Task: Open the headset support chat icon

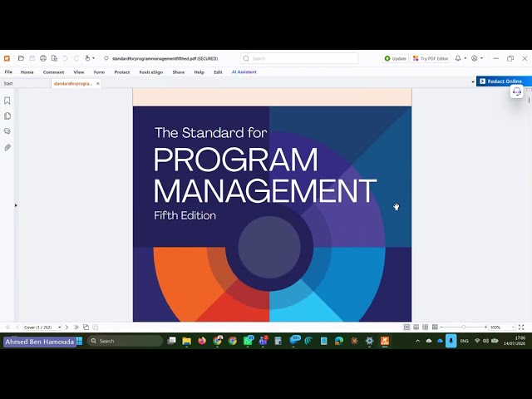Action: (x=517, y=91)
